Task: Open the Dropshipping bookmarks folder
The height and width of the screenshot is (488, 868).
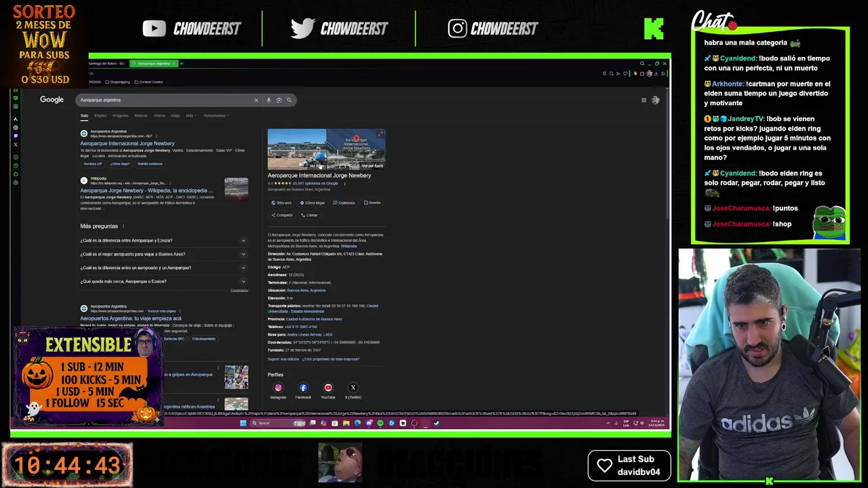Action: click(x=117, y=82)
